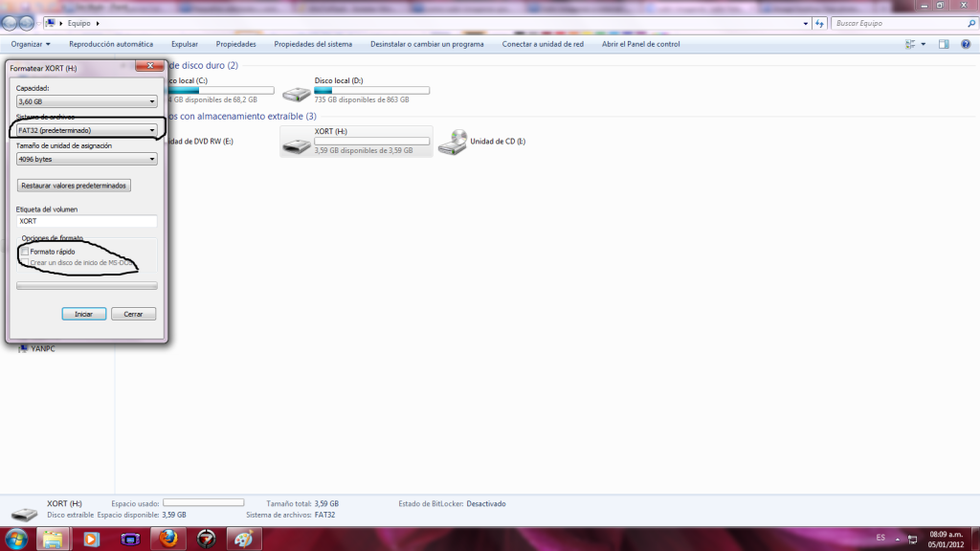Click the Espacio usado bar in details pane
This screenshot has width=980, height=551.
pos(203,503)
